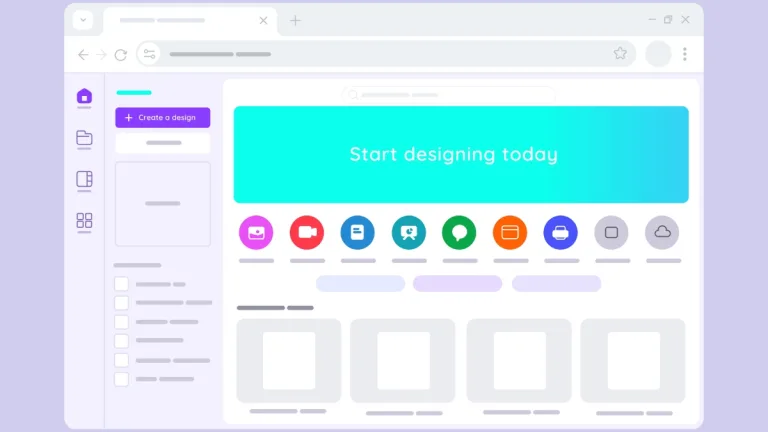
Task: Pick the green speech bubble icon
Action: pyautogui.click(x=459, y=233)
